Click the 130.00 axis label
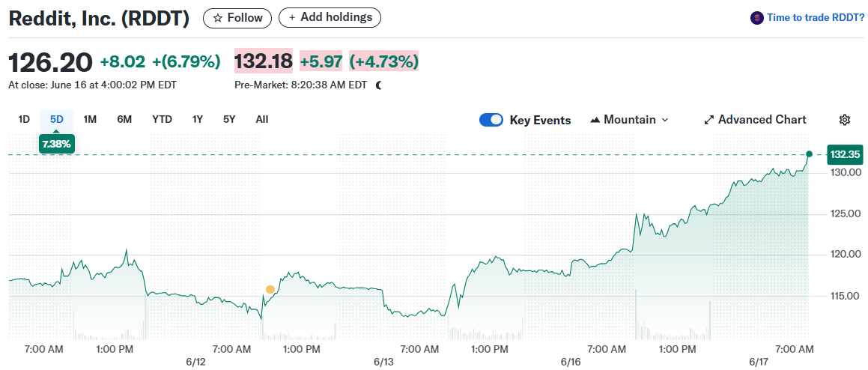The image size is (868, 370). (x=844, y=173)
